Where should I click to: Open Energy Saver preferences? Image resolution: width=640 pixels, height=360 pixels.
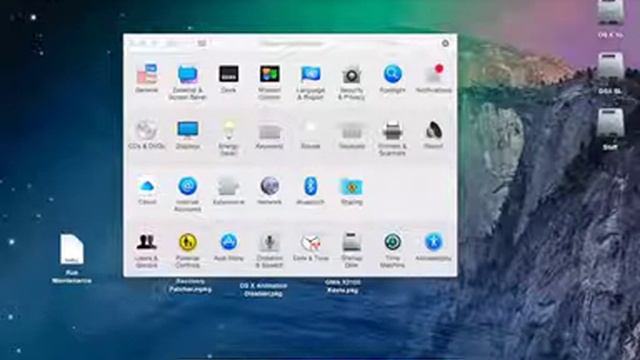click(229, 138)
